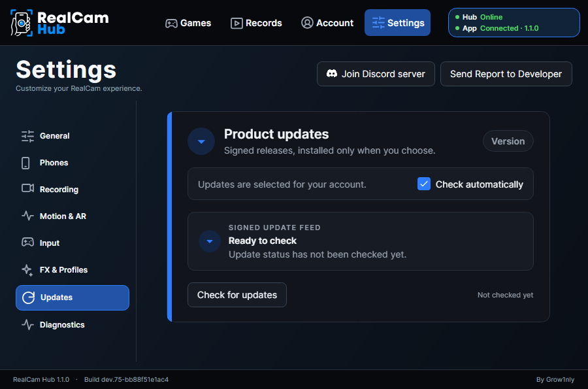Click 'Build dev.75-bb88f51e1ac4' text

tap(126, 380)
